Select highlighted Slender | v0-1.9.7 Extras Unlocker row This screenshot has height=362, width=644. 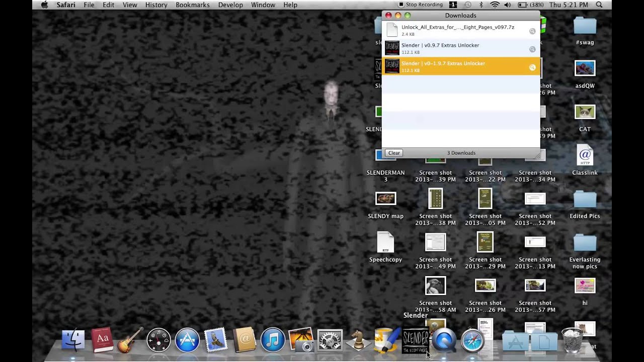click(461, 66)
